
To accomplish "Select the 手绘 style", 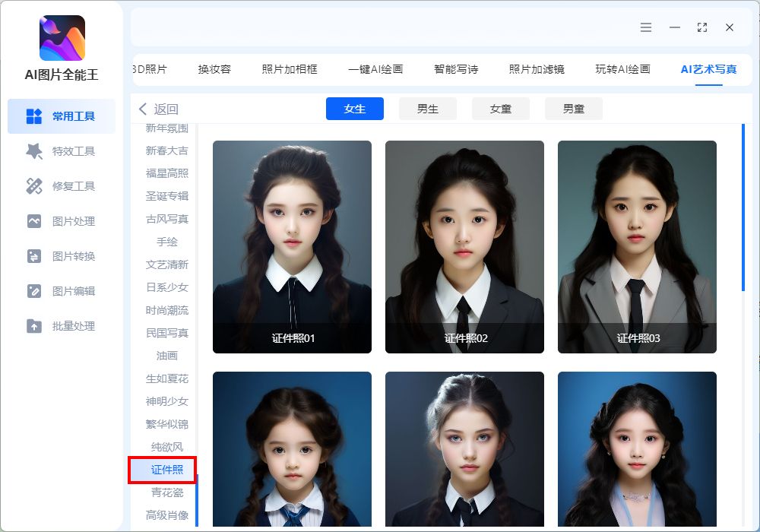I will pos(166,242).
